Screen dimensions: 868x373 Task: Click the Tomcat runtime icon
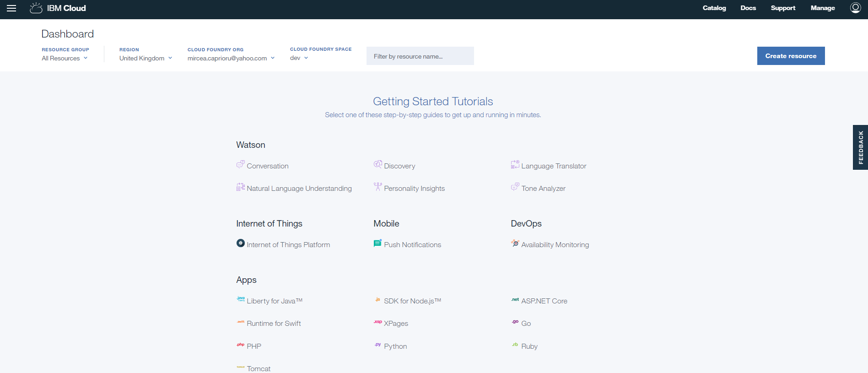click(241, 367)
